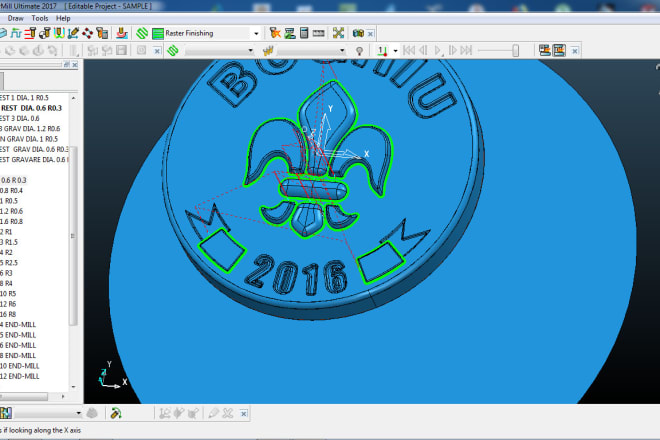Select the tool entry 0.6 R0.3
Image resolution: width=660 pixels, height=440 pixels.
[13, 180]
